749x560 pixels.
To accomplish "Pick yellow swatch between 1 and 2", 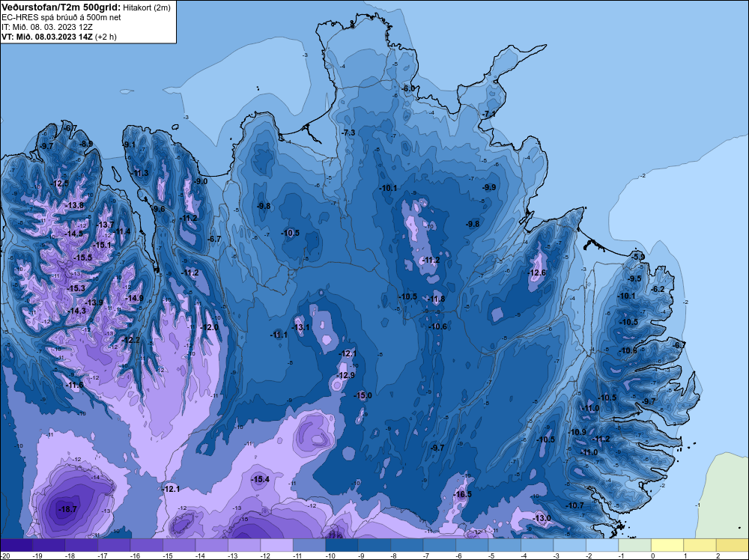I will pyautogui.click(x=700, y=545).
